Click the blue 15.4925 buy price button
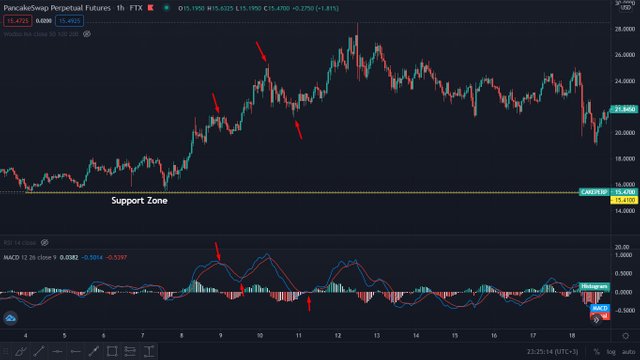This screenshot has height=360, width=640. coord(69,21)
